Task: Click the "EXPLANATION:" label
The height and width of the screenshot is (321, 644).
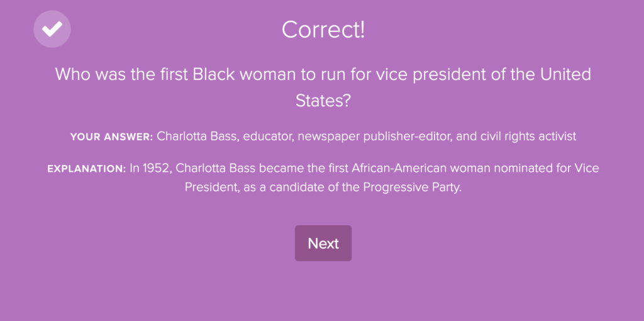Action: click(x=87, y=169)
